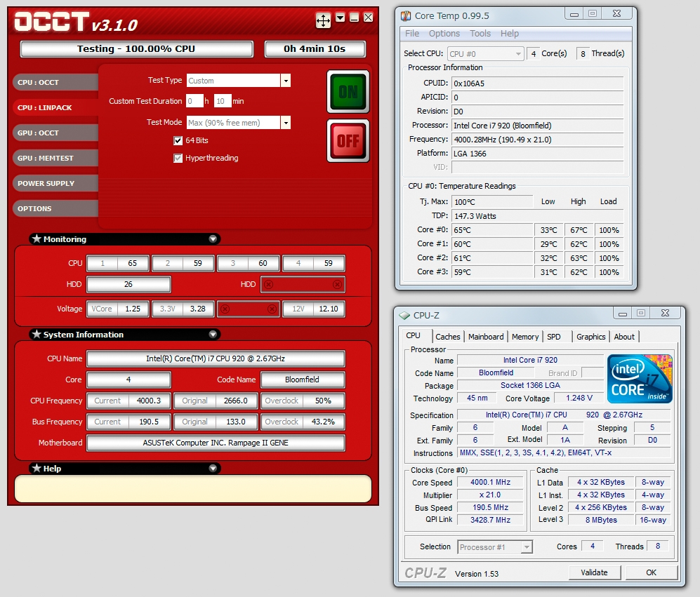Click the Core Voltage 1.248 V in CPU-Z
The height and width of the screenshot is (597, 700).
pyautogui.click(x=579, y=398)
